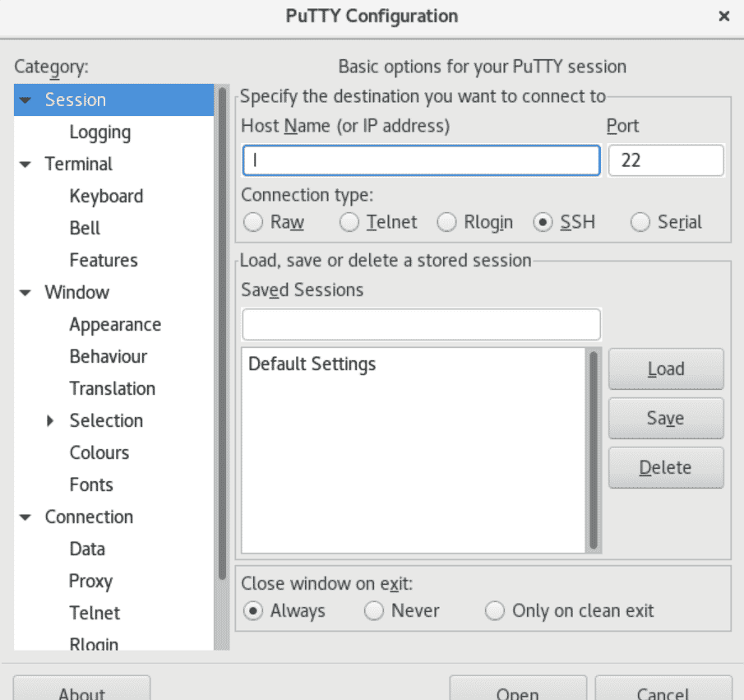Viewport: 744px width, 700px height.
Task: Open the Features panel
Action: click(x=104, y=260)
